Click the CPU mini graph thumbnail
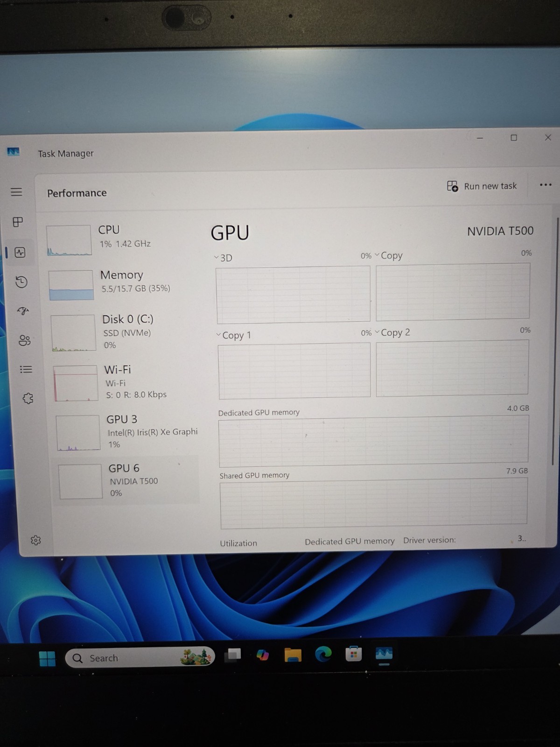 tap(69, 240)
